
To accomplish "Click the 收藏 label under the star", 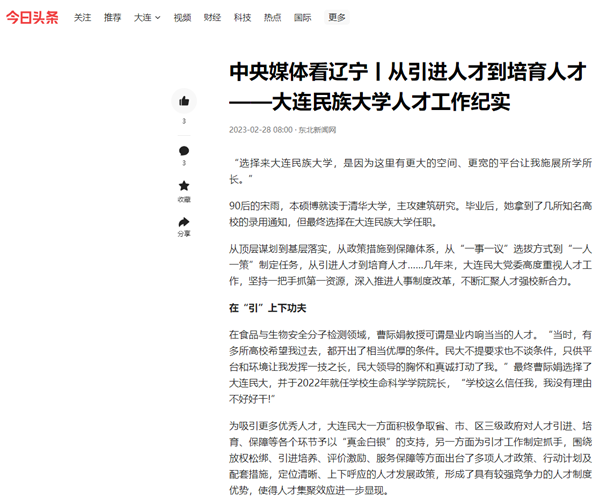I will (183, 199).
